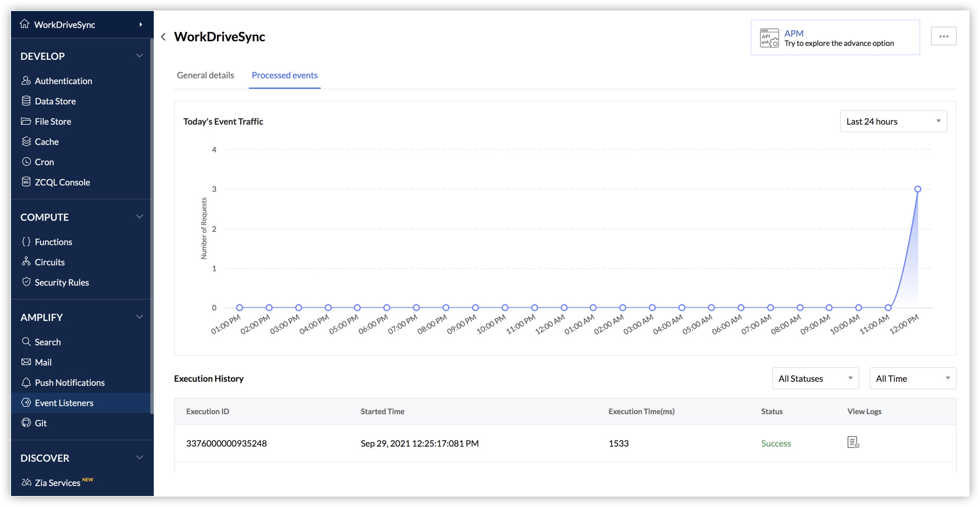
Task: Go to Cron in Develop section
Action: click(44, 162)
